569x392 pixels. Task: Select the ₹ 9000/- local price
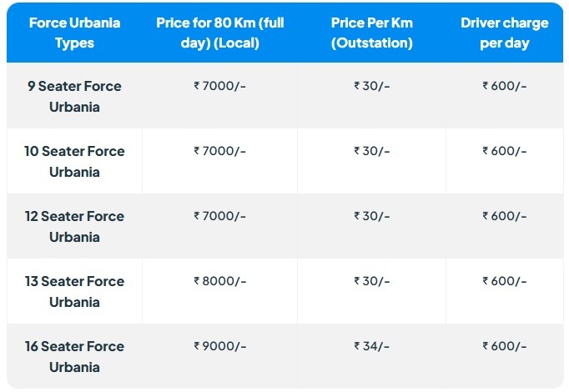pos(220,346)
